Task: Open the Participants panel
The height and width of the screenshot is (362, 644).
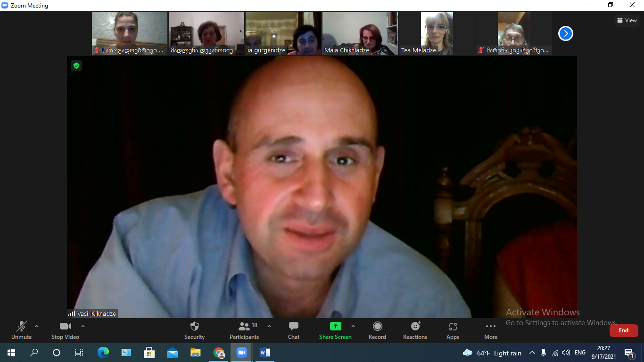Action: 244,330
